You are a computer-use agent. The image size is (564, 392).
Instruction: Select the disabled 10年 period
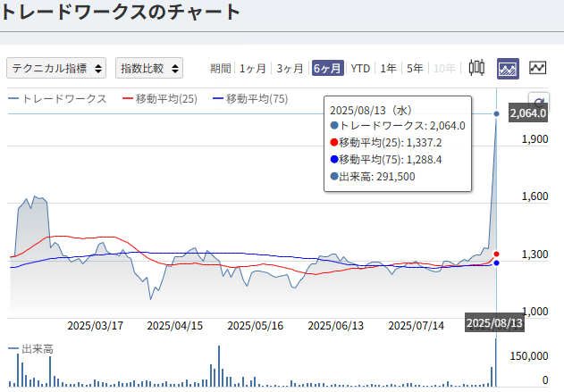(x=444, y=68)
